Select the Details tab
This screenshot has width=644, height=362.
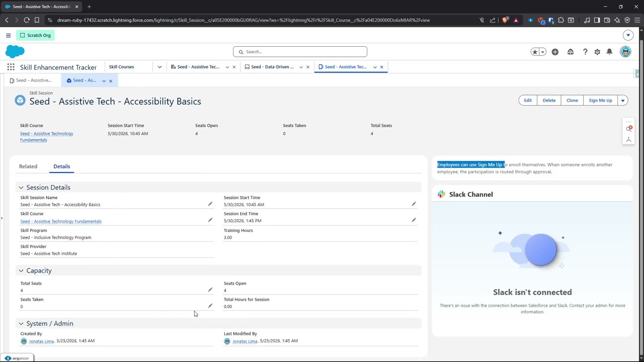[62, 166]
